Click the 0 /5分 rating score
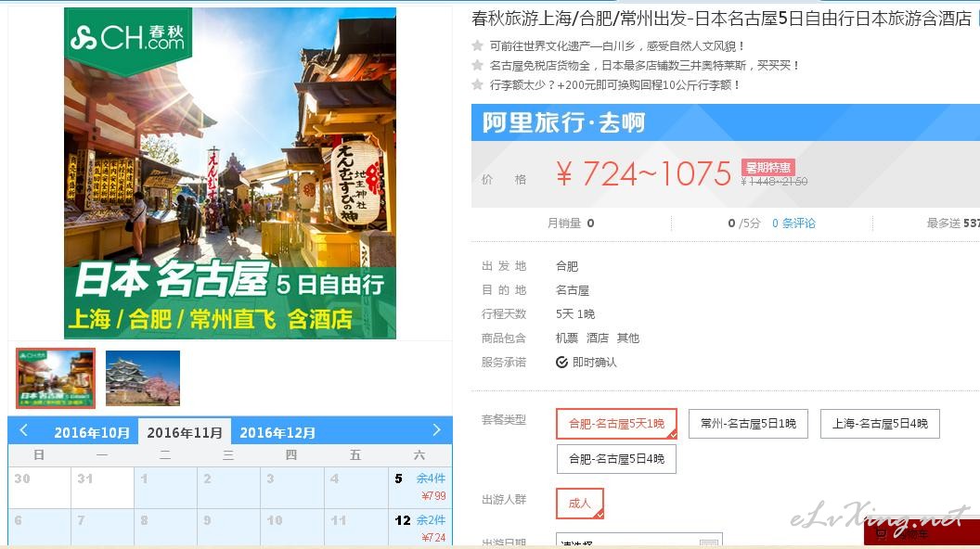Screen dimensions: 980x549 [x=743, y=223]
